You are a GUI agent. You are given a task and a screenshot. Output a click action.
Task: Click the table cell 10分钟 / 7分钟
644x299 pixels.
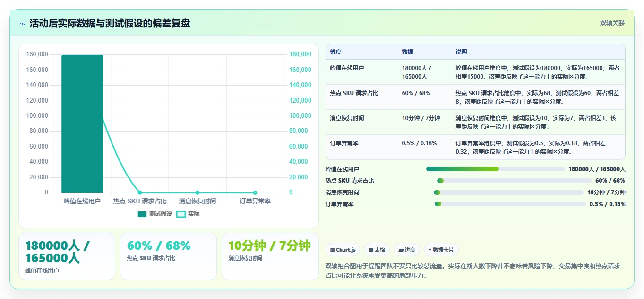421,118
